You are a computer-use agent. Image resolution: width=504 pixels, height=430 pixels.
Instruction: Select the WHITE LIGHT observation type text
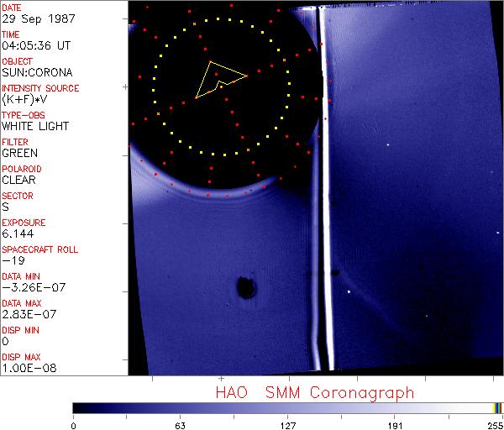[x=34, y=126]
